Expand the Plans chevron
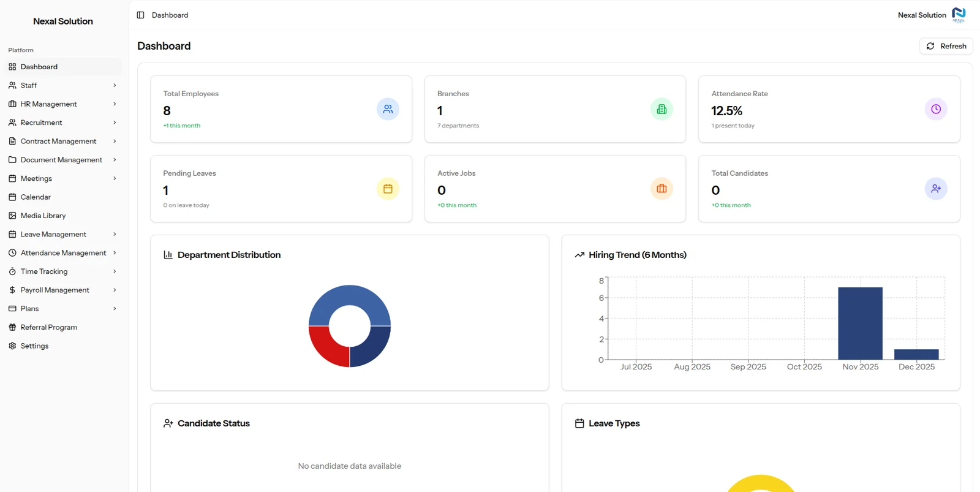 point(115,309)
